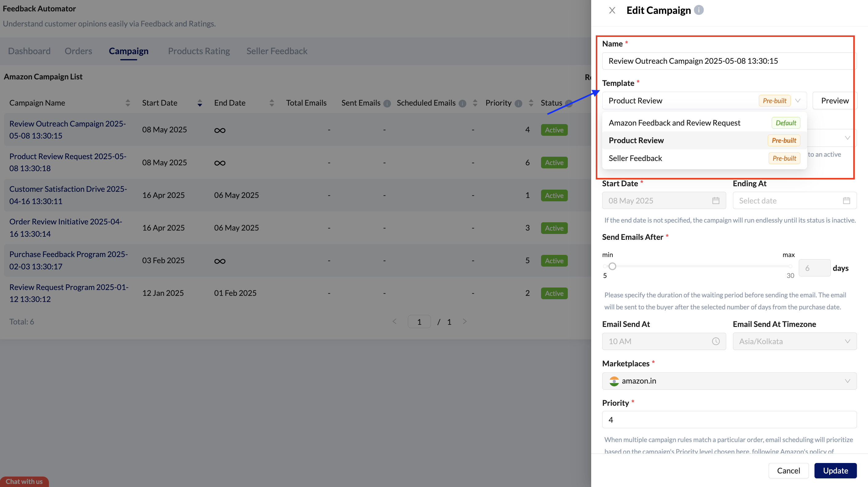Go to next page arrow in pagination

click(465, 321)
